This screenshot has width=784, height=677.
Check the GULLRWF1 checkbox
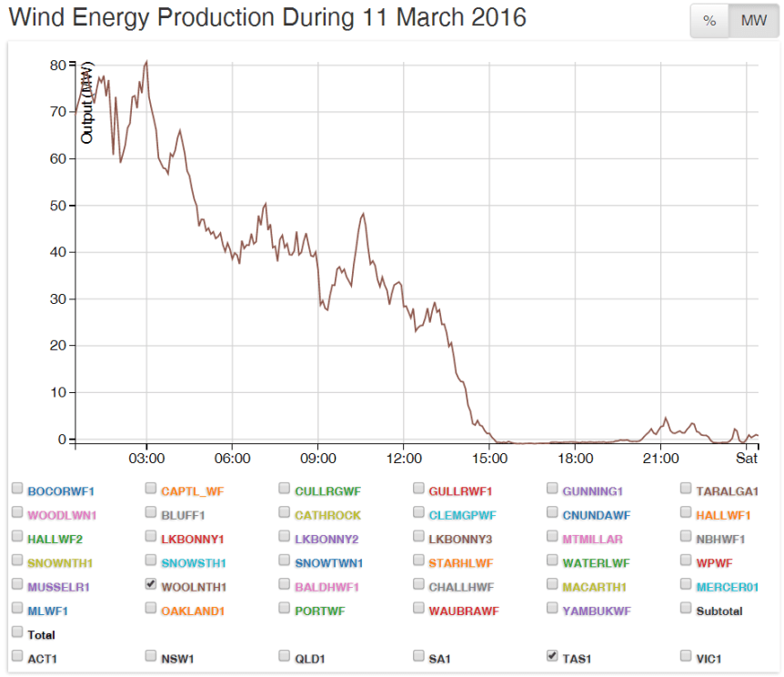419,489
